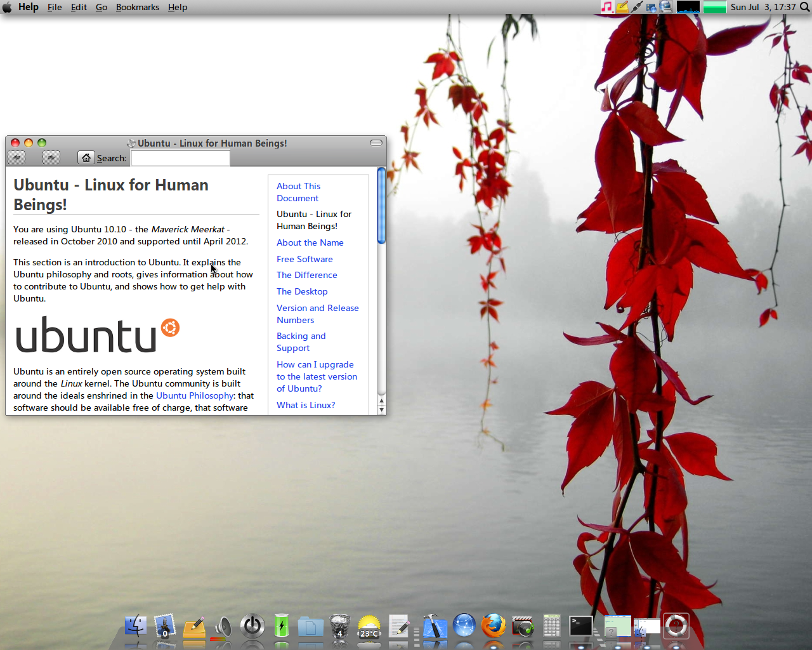Image resolution: width=812 pixels, height=650 pixels.
Task: Open the weather applet showing 23°C
Action: tap(369, 627)
